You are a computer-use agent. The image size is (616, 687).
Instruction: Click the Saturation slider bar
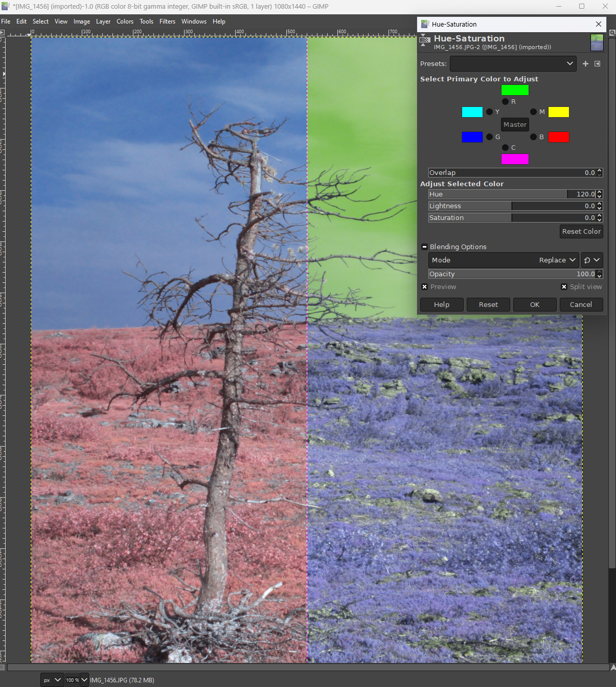click(x=512, y=217)
